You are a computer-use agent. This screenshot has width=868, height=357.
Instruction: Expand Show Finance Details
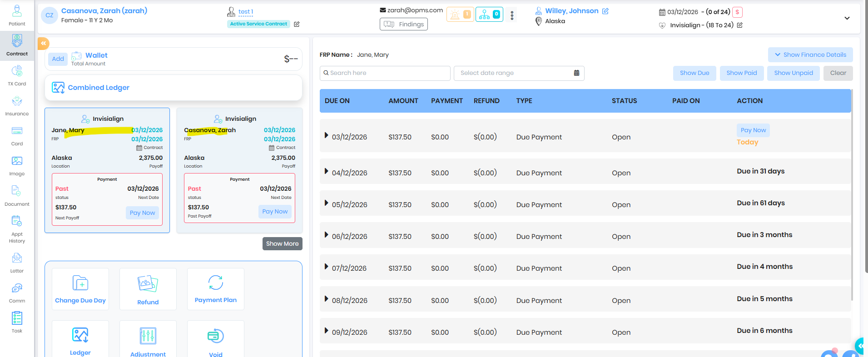click(x=810, y=55)
